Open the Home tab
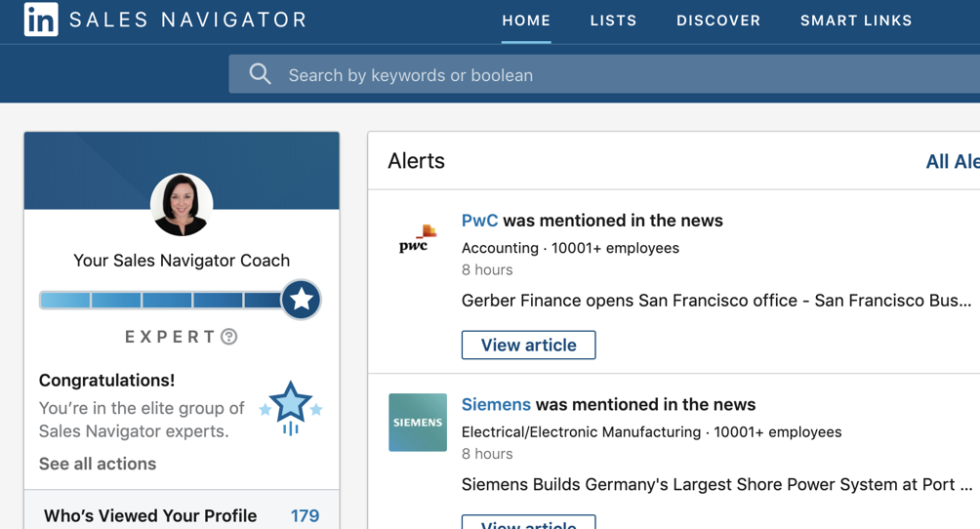 (x=526, y=20)
